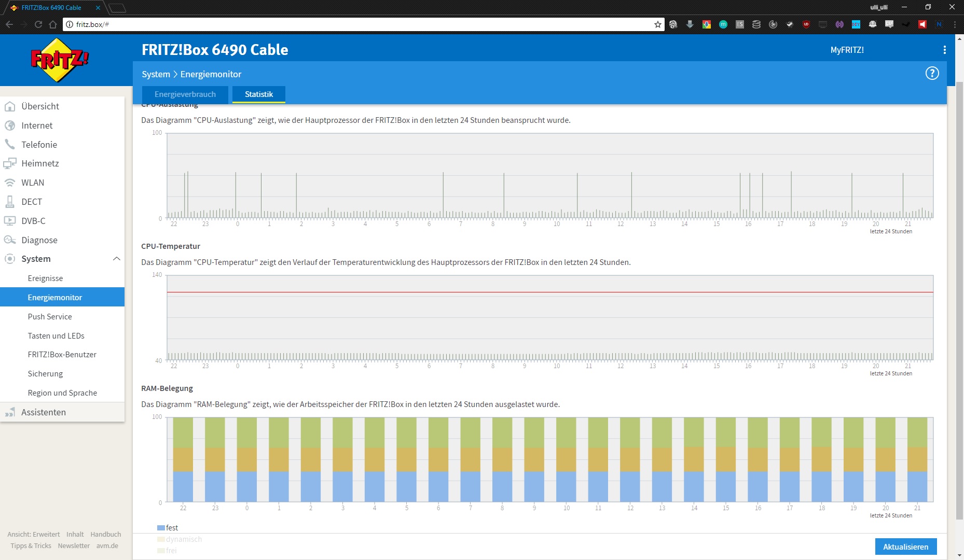Go to the browser home page
This screenshot has width=964, height=560.
tap(53, 24)
